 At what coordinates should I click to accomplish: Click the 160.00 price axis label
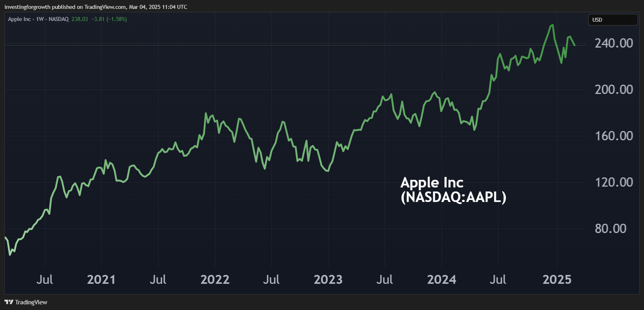point(614,136)
